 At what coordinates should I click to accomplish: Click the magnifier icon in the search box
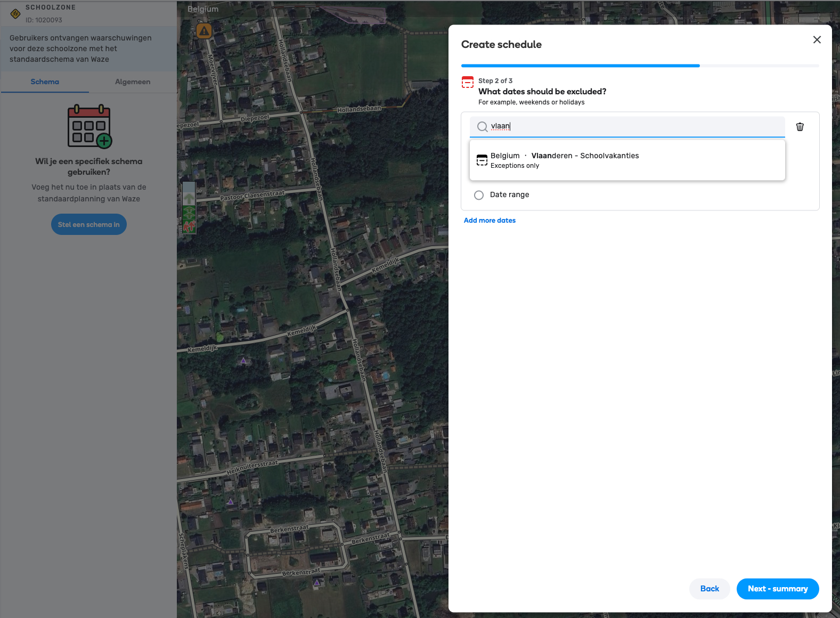482,127
